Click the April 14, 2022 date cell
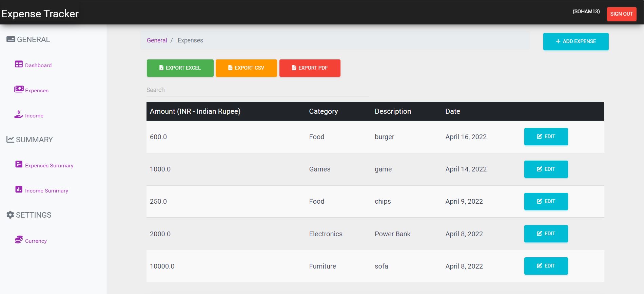Screen dimensions: 644x294 [466, 169]
